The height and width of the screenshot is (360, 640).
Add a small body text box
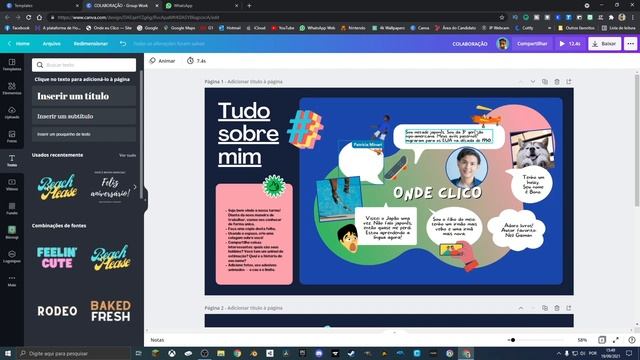pos(84,134)
